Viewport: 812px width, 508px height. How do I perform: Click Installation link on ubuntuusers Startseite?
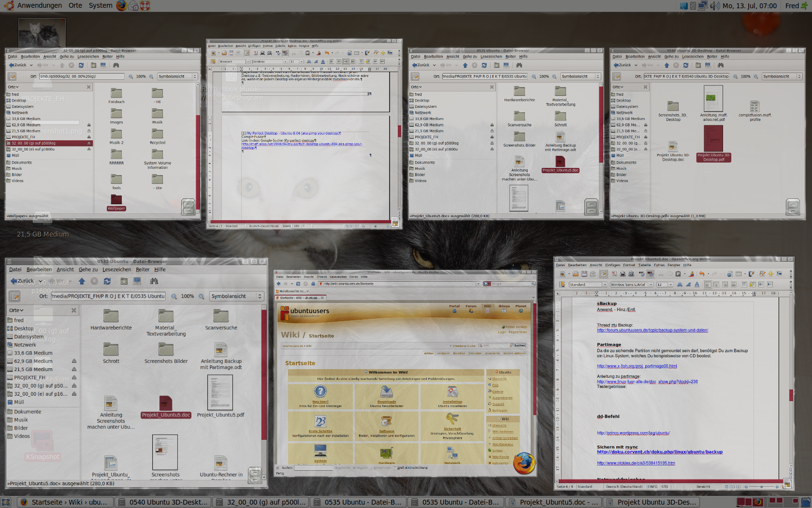(452, 402)
